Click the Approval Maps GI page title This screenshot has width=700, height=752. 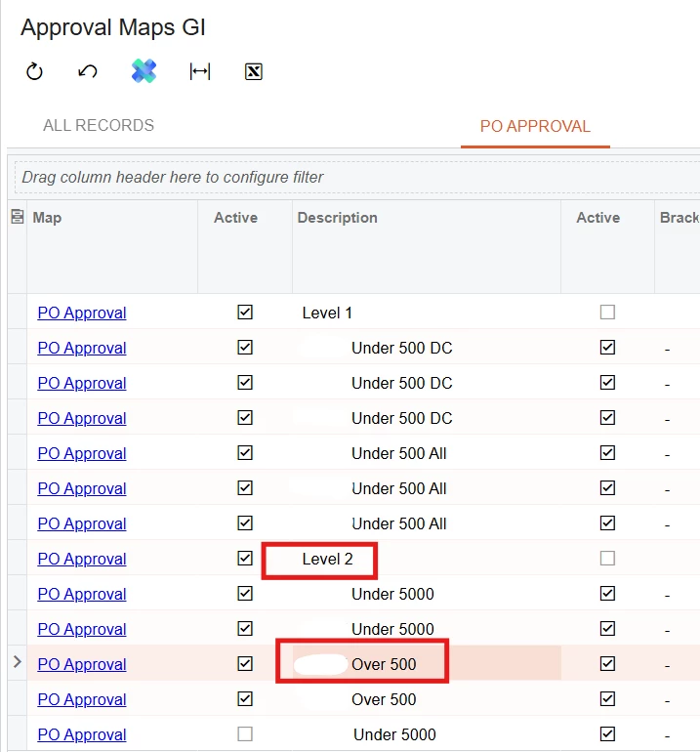(x=113, y=27)
